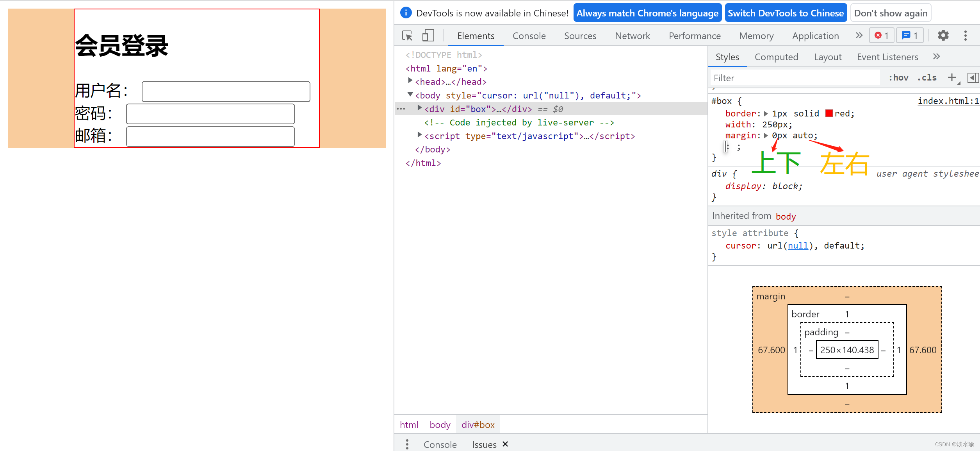This screenshot has height=451, width=980.
Task: Toggle the device toolbar icon
Action: (428, 36)
